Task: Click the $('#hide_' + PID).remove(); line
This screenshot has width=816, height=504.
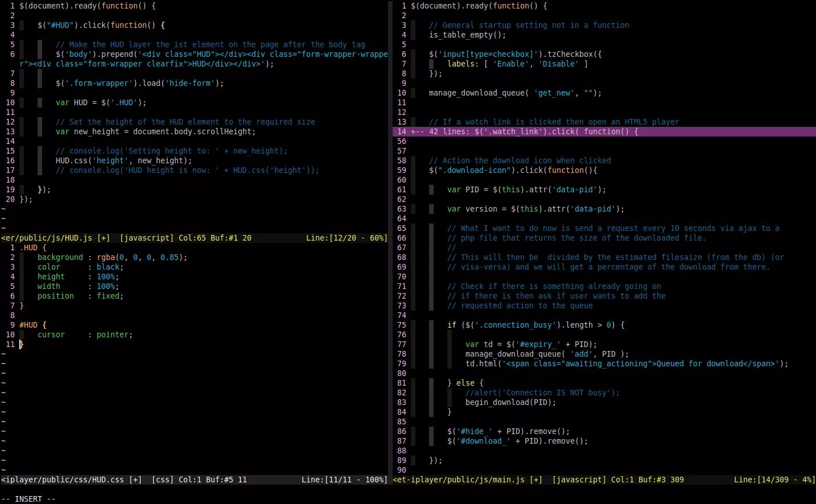Action: tap(509, 431)
